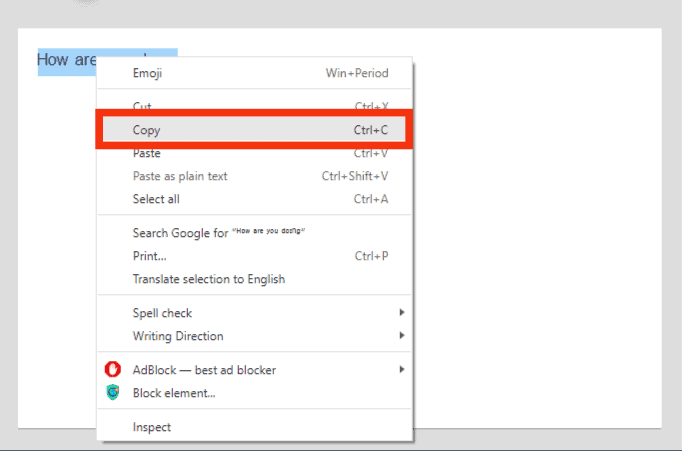The height and width of the screenshot is (451, 682).
Task: Expand the Spell check submenu arrow
Action: click(x=402, y=313)
